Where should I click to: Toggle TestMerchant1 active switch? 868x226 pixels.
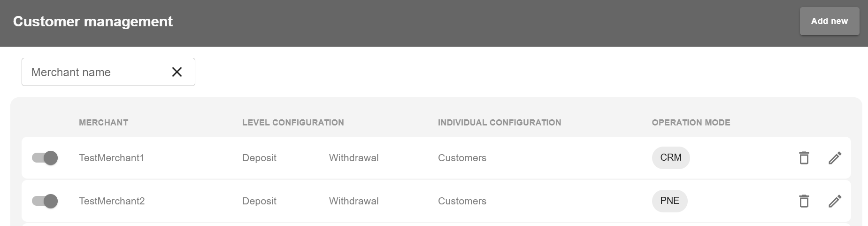tap(45, 158)
